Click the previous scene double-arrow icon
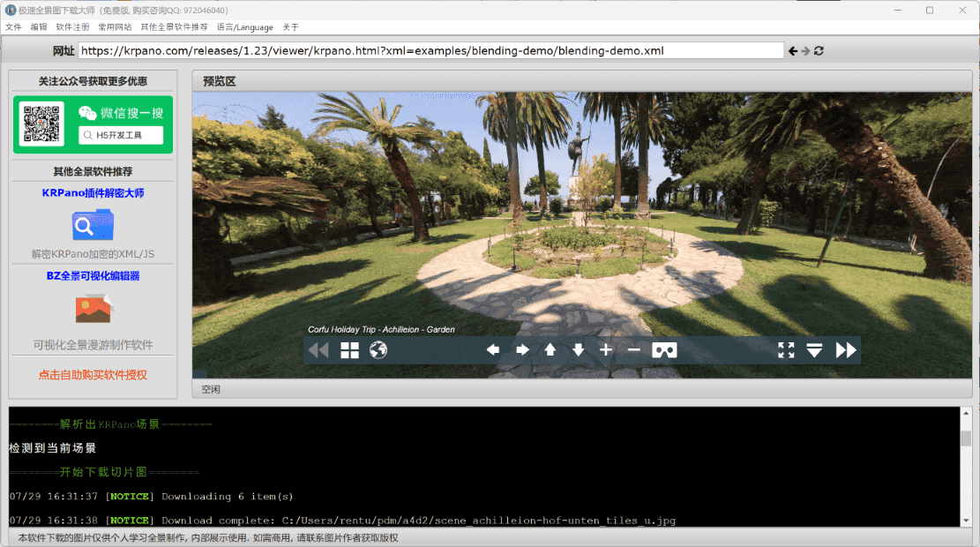The height and width of the screenshot is (547, 980). [x=318, y=350]
